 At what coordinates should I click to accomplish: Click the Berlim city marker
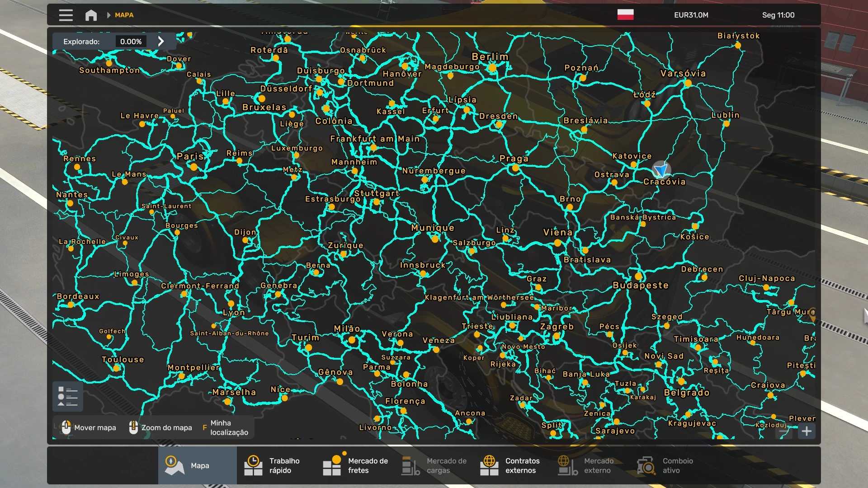click(x=492, y=68)
